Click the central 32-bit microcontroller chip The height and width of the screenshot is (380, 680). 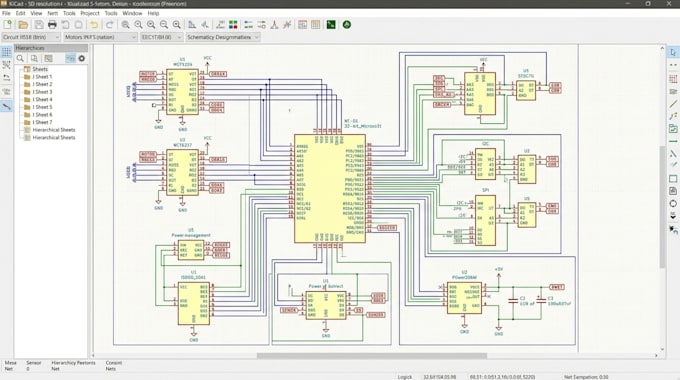pos(330,188)
